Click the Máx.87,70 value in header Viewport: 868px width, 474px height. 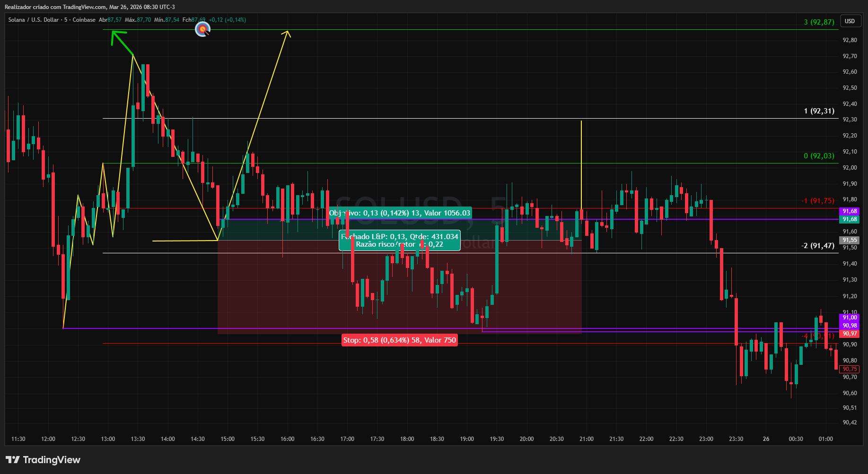138,20
